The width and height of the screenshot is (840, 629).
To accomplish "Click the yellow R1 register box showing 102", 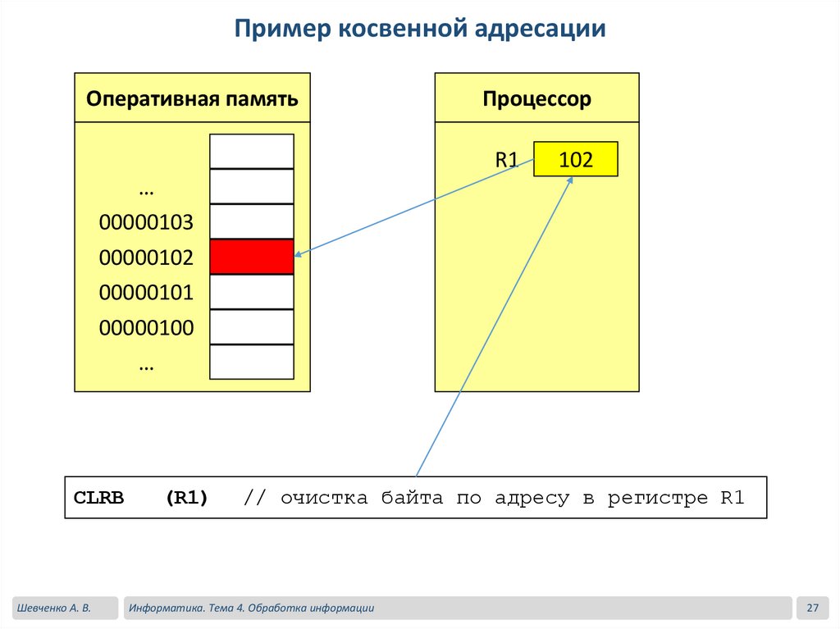I will point(576,159).
